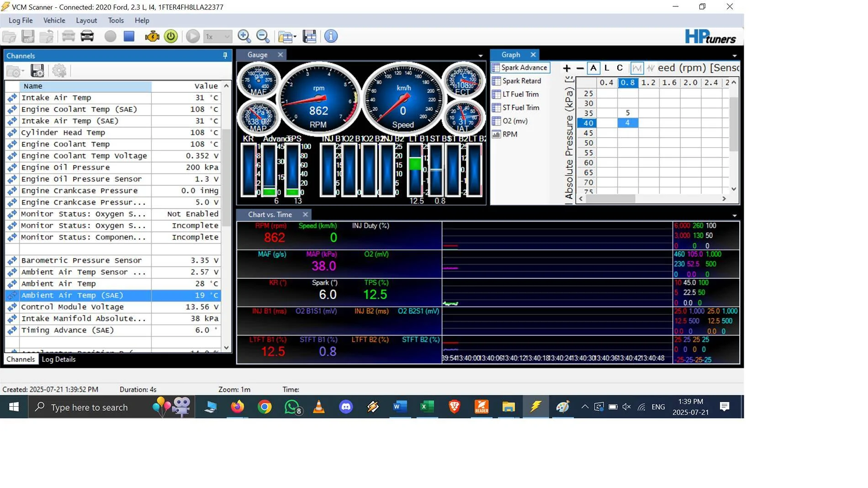
Task: Toggle the A mode in graph toolbar
Action: (593, 68)
